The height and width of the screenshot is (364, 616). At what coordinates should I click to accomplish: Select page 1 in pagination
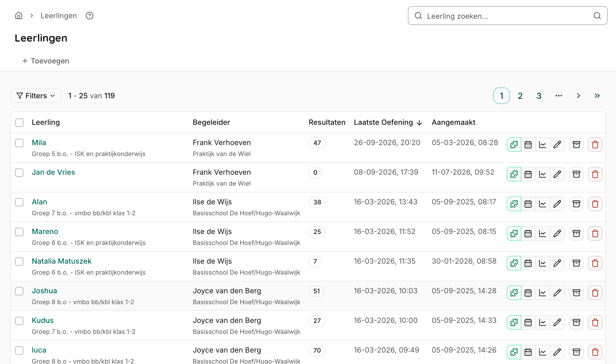502,96
